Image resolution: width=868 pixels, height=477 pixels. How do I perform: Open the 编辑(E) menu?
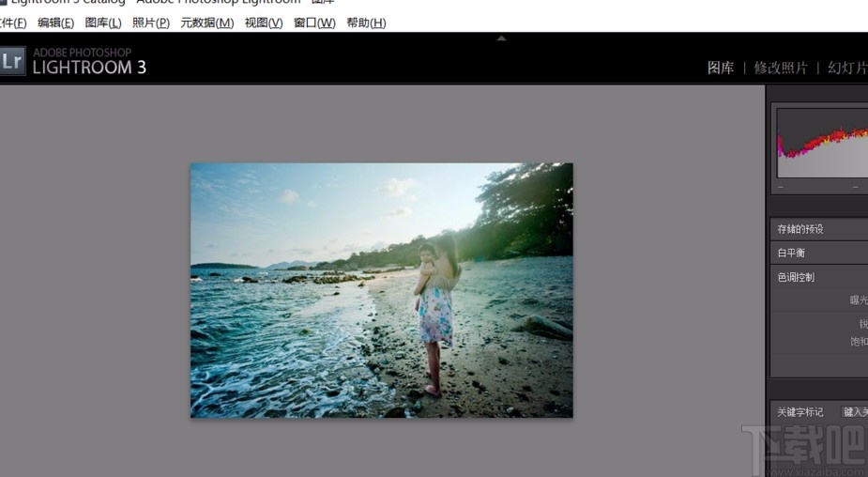(56, 23)
